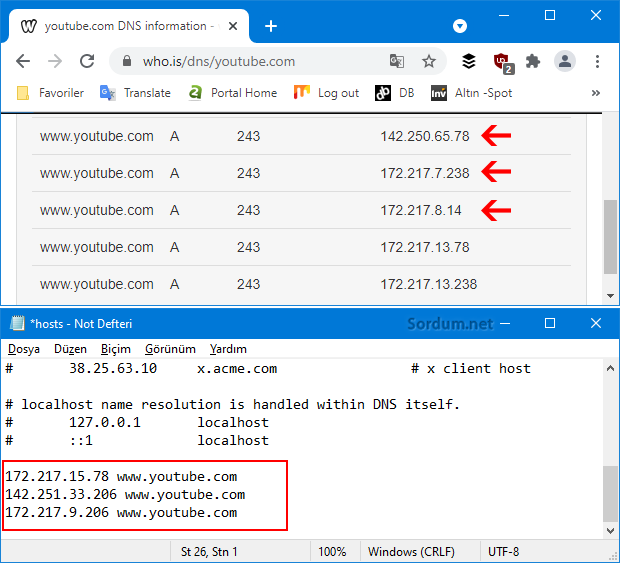The width and height of the screenshot is (620, 563).
Task: Click the Windows (CRLF) status entry
Action: point(411,552)
